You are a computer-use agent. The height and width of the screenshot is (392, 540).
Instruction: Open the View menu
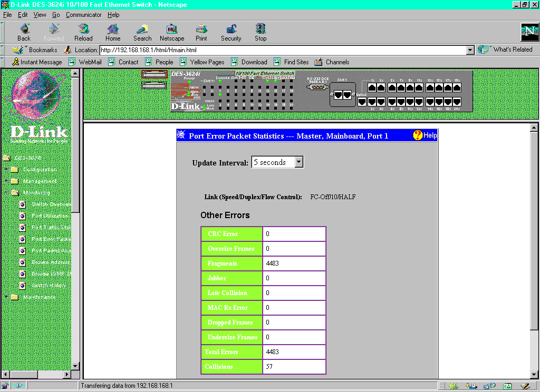click(40, 15)
